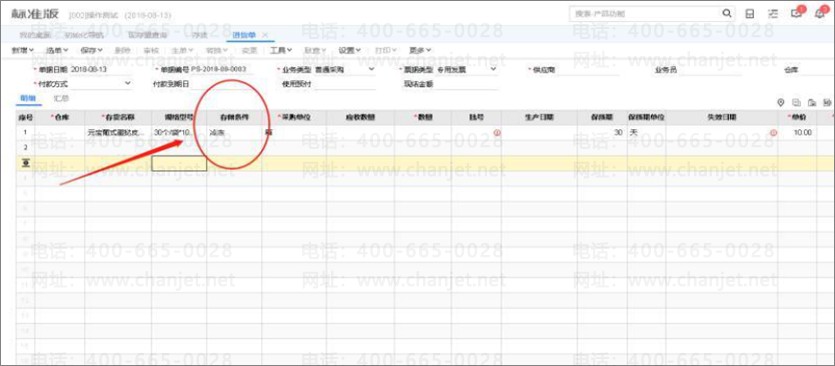Click the 单据编号 field
835x366 pixels.
coord(223,70)
